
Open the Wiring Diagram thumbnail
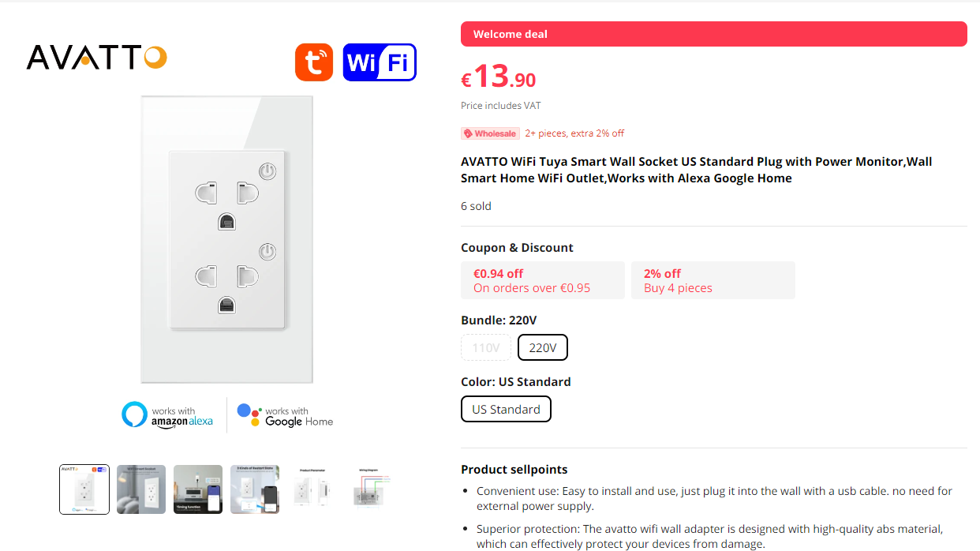[x=368, y=489]
